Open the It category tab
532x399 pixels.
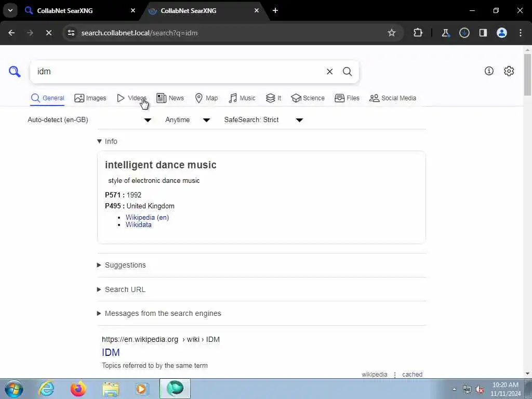(273, 98)
